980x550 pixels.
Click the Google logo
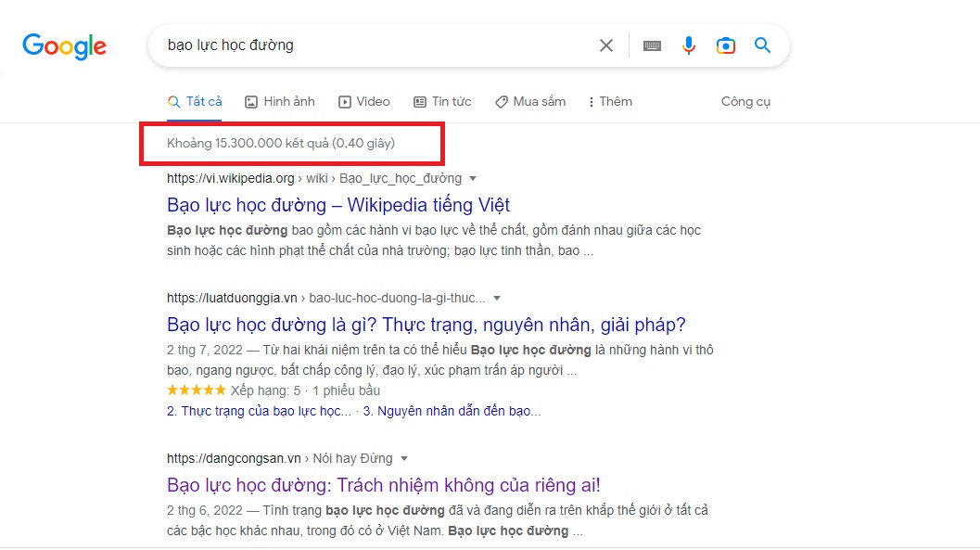[x=64, y=46]
